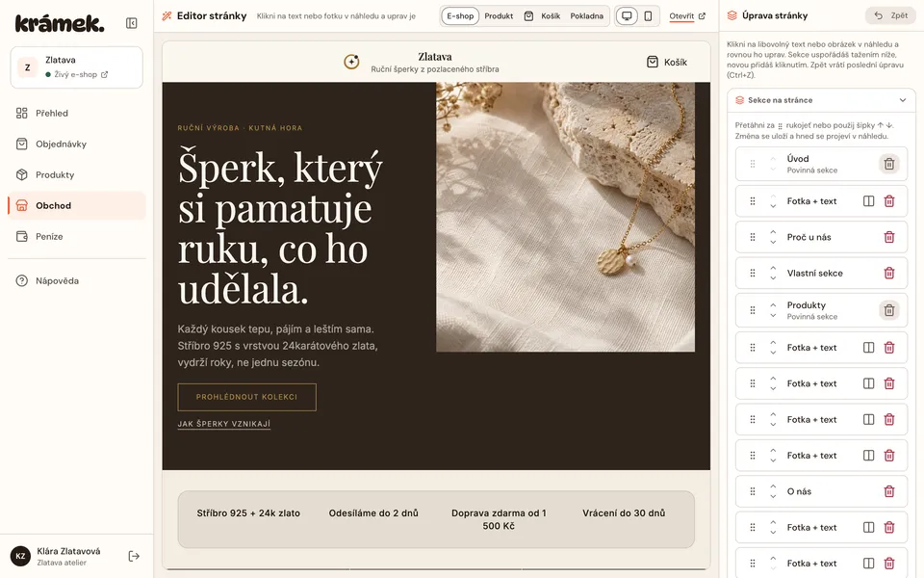Click the Editor stránky pencil icon
The width and height of the screenshot is (924, 578).
(x=167, y=16)
